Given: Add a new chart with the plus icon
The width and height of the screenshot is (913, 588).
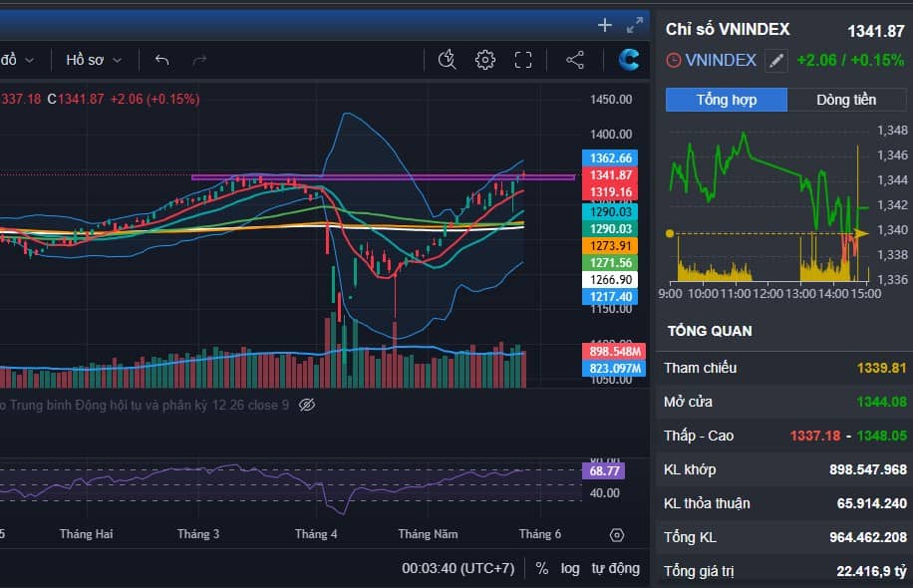Looking at the screenshot, I should (x=605, y=25).
